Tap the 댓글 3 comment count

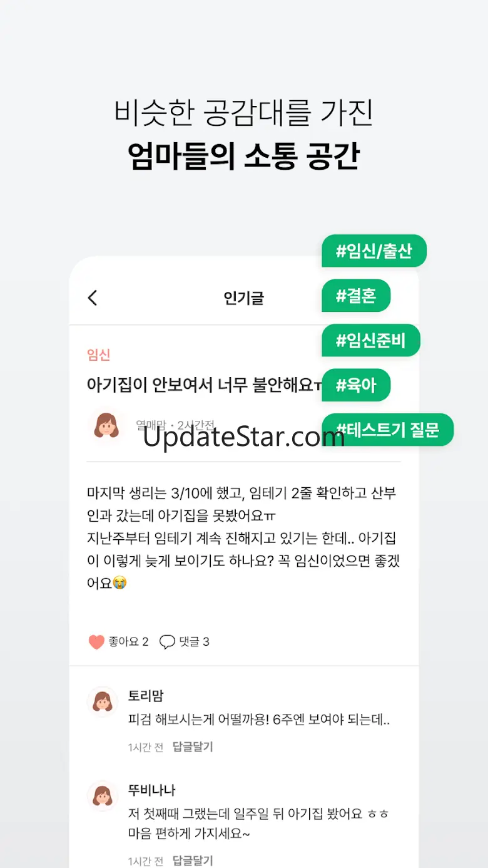[x=194, y=642]
